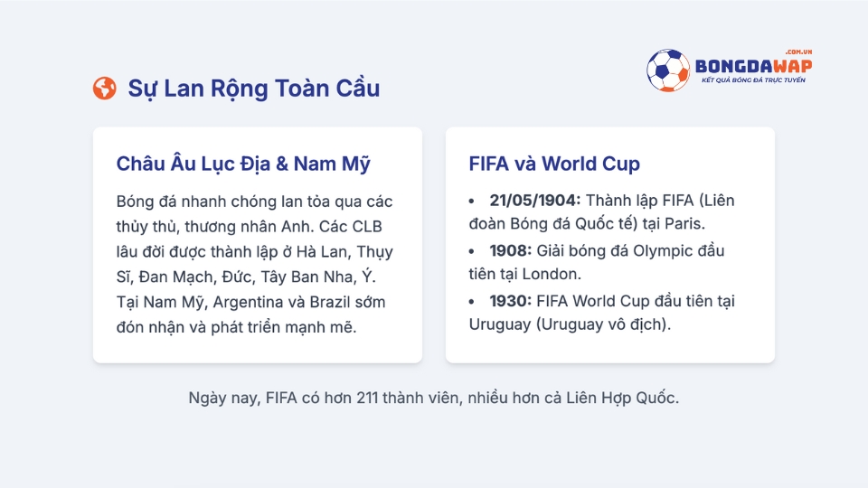Click the footer sentence about 211 FIFA members
Viewport: 868px width, 488px height.
click(433, 398)
